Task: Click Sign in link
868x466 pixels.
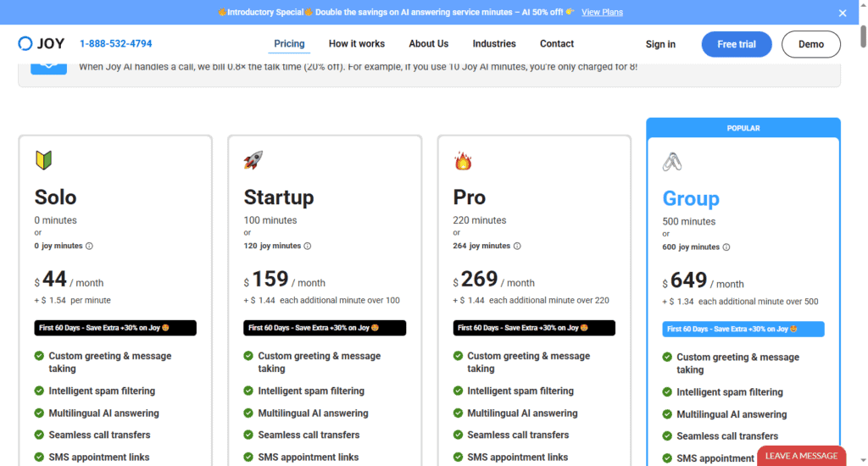Action: pyautogui.click(x=660, y=44)
